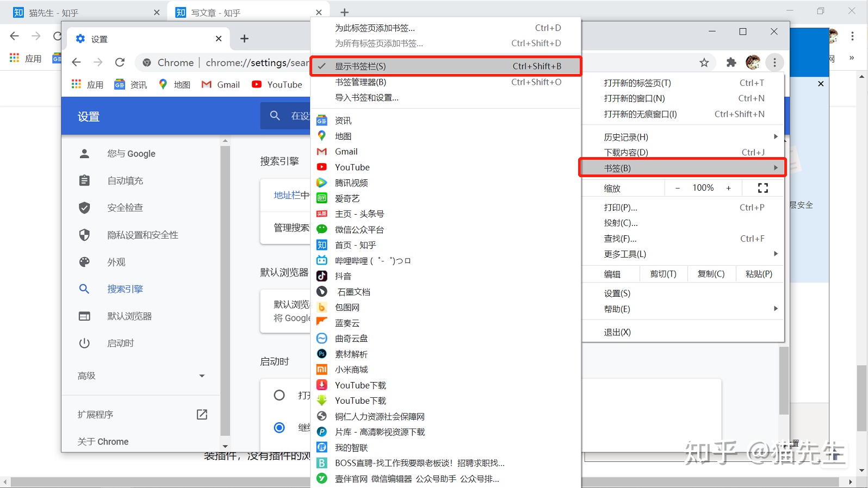The image size is (868, 488).
Task: Choose 为此标签页添加书签...
Action: point(445,28)
